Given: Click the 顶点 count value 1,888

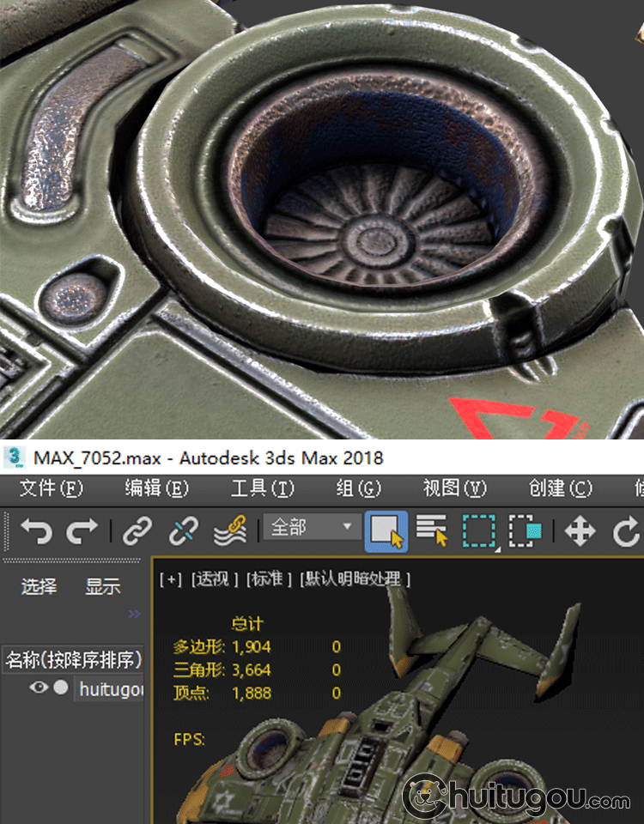Looking at the screenshot, I should (252, 694).
